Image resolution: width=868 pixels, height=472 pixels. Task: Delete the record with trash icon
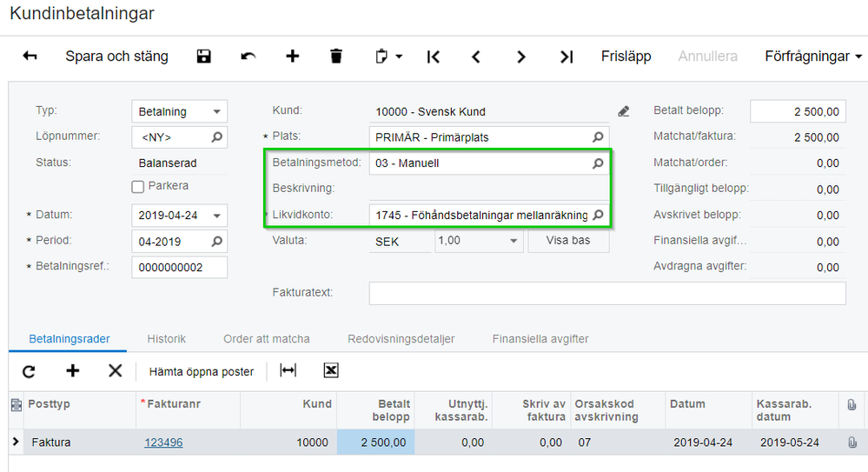point(336,56)
